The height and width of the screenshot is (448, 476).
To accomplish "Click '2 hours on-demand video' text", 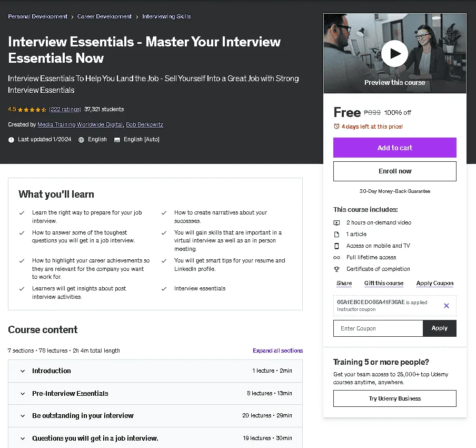I will (x=379, y=222).
